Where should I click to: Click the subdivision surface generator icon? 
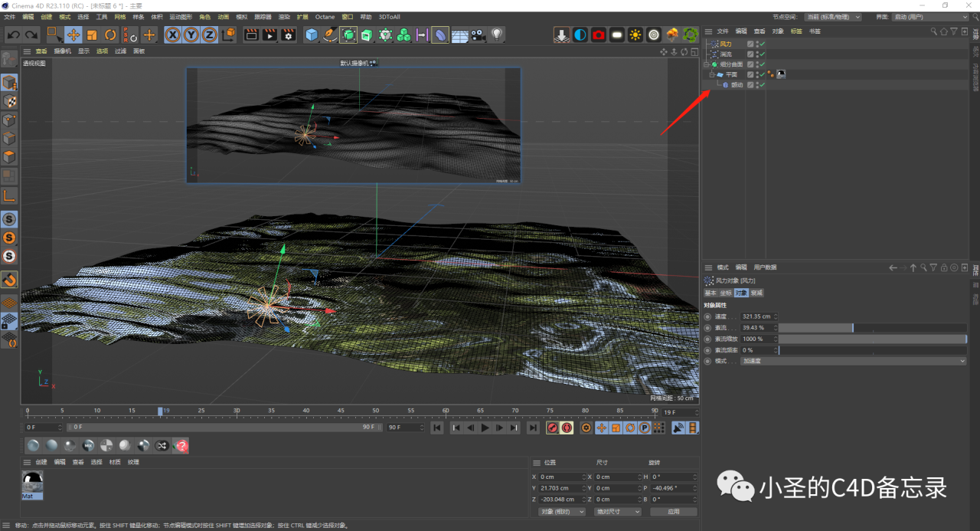coord(350,32)
